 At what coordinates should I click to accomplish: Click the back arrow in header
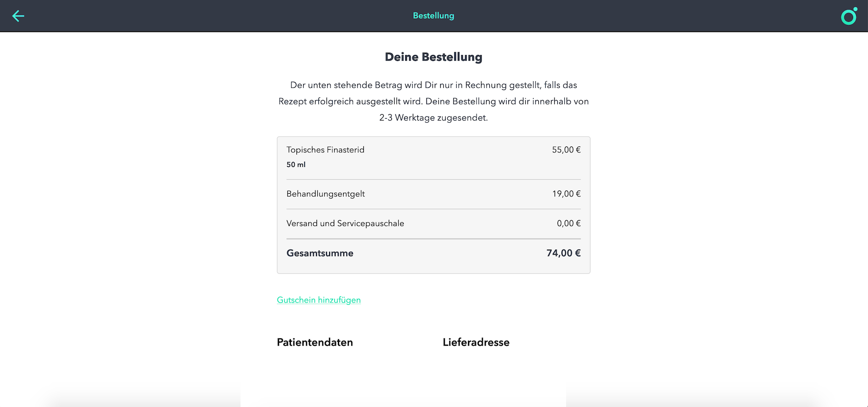pyautogui.click(x=18, y=16)
